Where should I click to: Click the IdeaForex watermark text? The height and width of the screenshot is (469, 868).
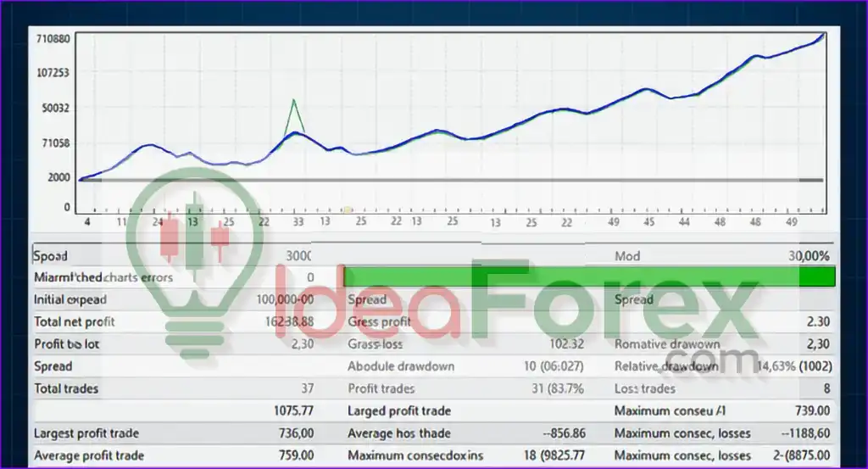(517, 305)
